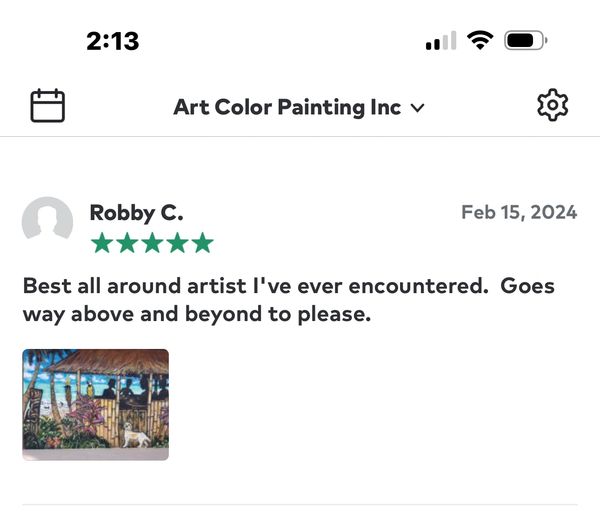Select the "way above and beyond" review line
600x516 pixels.
point(197,314)
